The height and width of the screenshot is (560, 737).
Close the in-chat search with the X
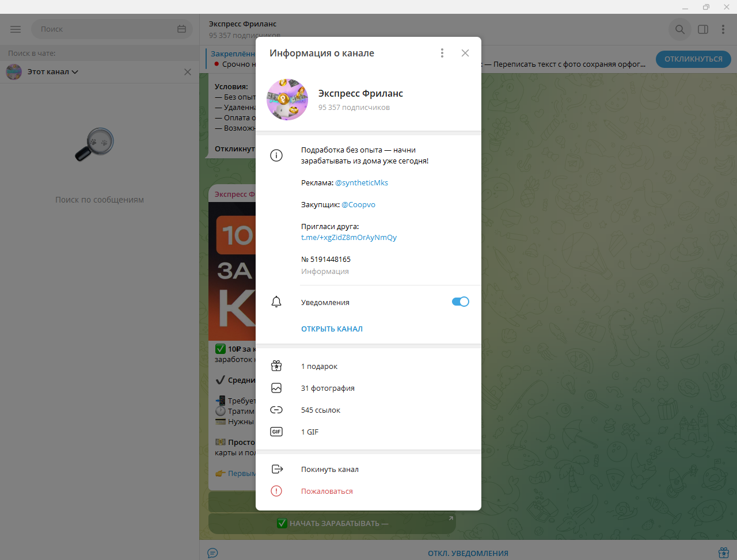point(188,72)
